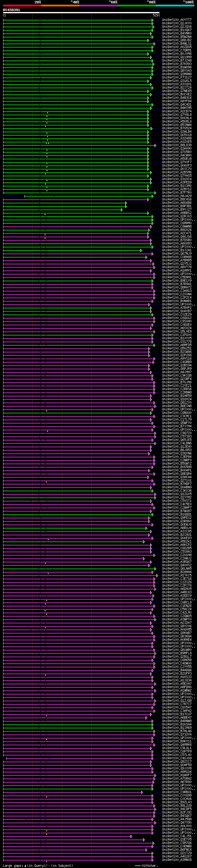197x868 pixels.
Task: Open hit UniRef100_C8WWN8
Action: [x=177, y=226]
